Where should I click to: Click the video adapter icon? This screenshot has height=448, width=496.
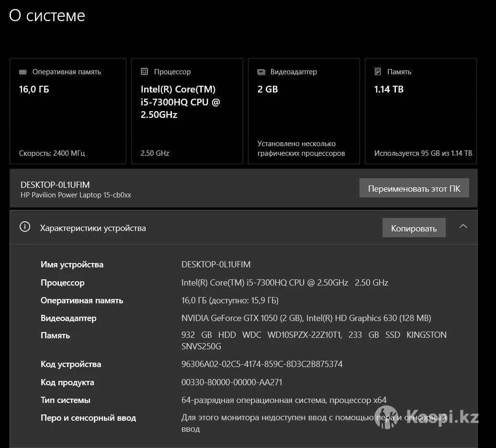pyautogui.click(x=261, y=72)
